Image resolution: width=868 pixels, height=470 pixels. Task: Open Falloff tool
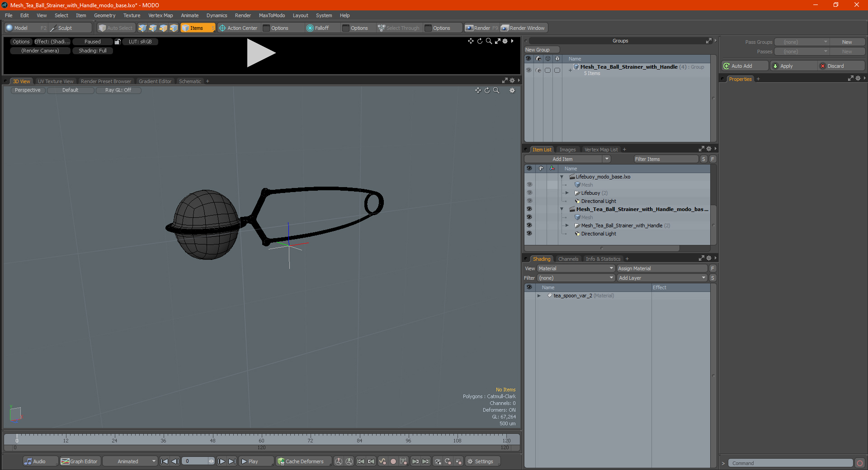tap(318, 28)
